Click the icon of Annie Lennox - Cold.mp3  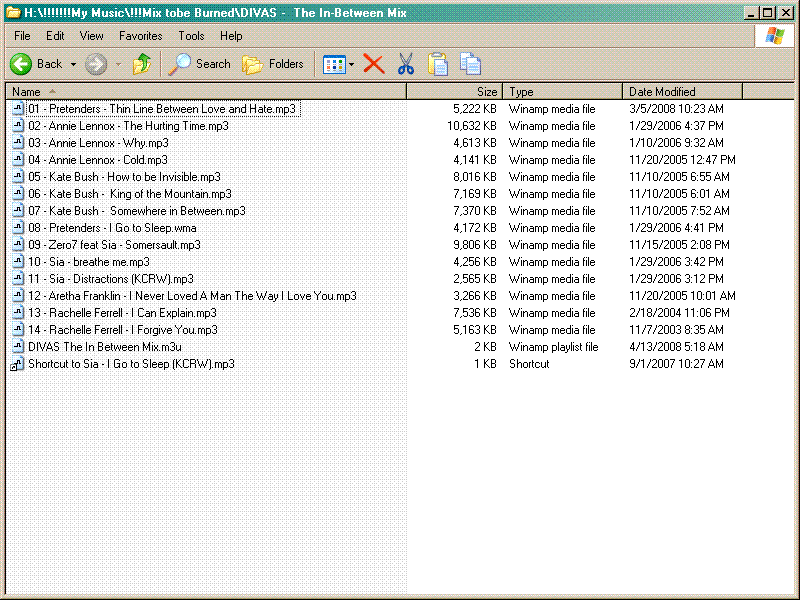pos(18,160)
